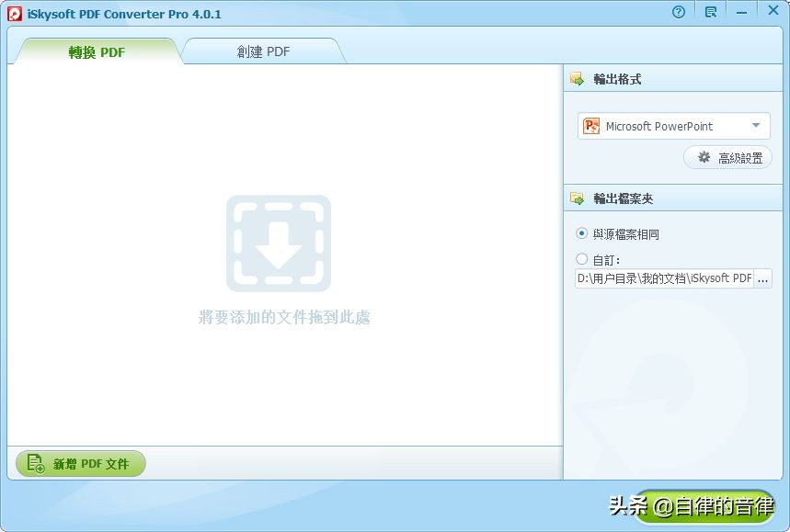Click the 輸出檔案夾 folder icon

pos(577,198)
